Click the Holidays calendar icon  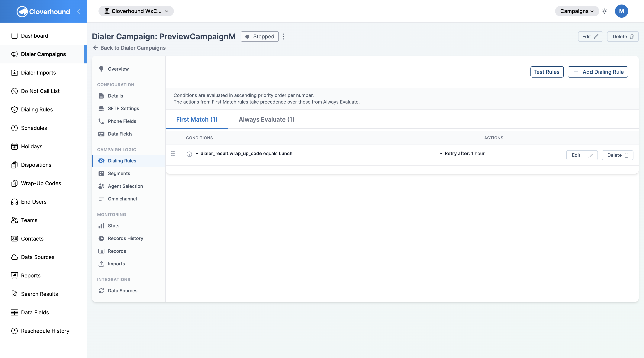[14, 146]
